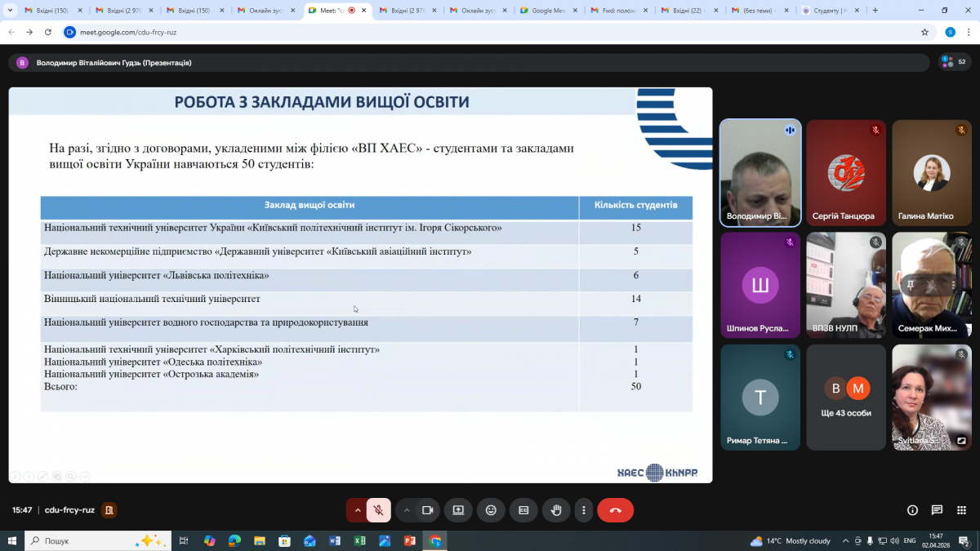The image size is (980, 551).
Task: Click picture-in-picture icon on Svitlana's tile
Action: (961, 441)
